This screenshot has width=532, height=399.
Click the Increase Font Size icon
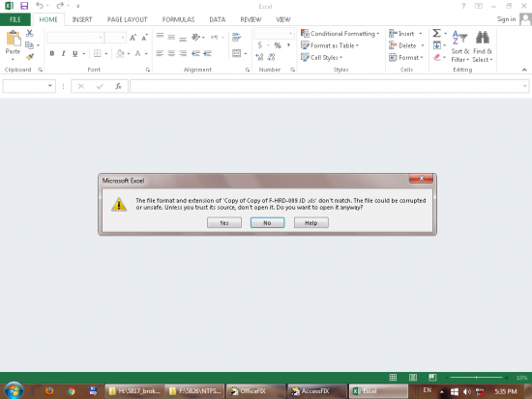pyautogui.click(x=133, y=38)
